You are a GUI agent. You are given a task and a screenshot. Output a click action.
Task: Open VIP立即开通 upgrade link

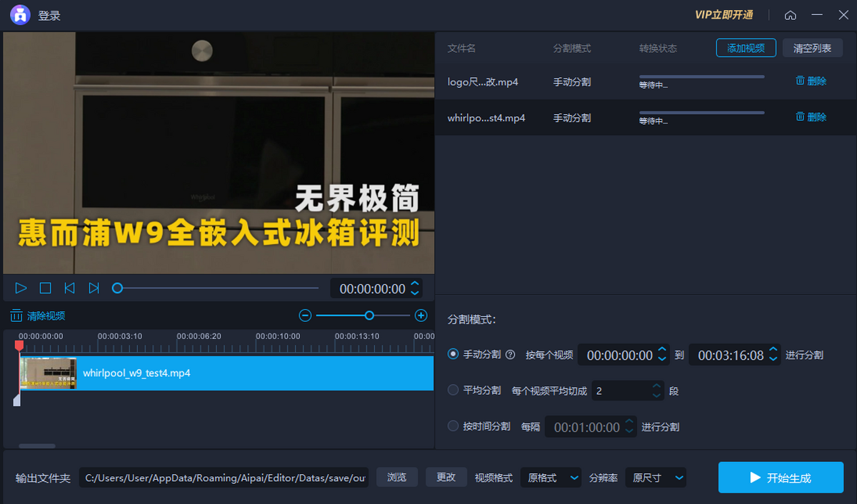pyautogui.click(x=724, y=15)
